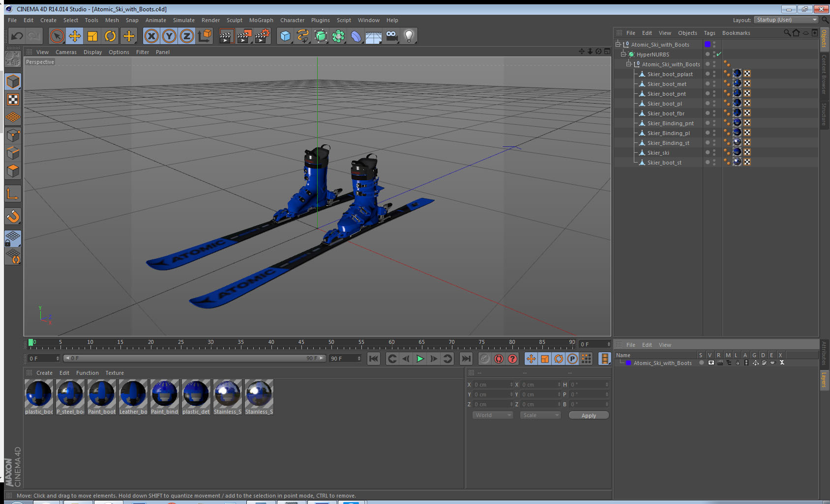
Task: Toggle the visibility dot for Skier_ski
Action: tap(708, 151)
